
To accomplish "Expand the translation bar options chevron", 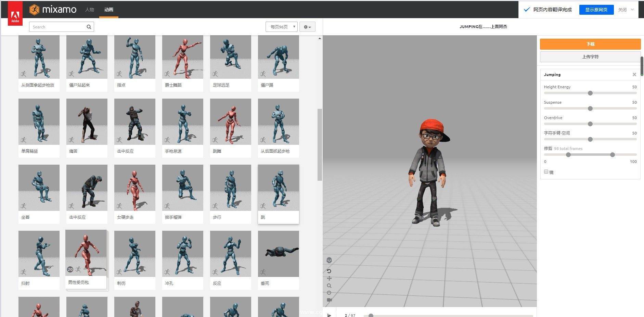I will pos(632,10).
